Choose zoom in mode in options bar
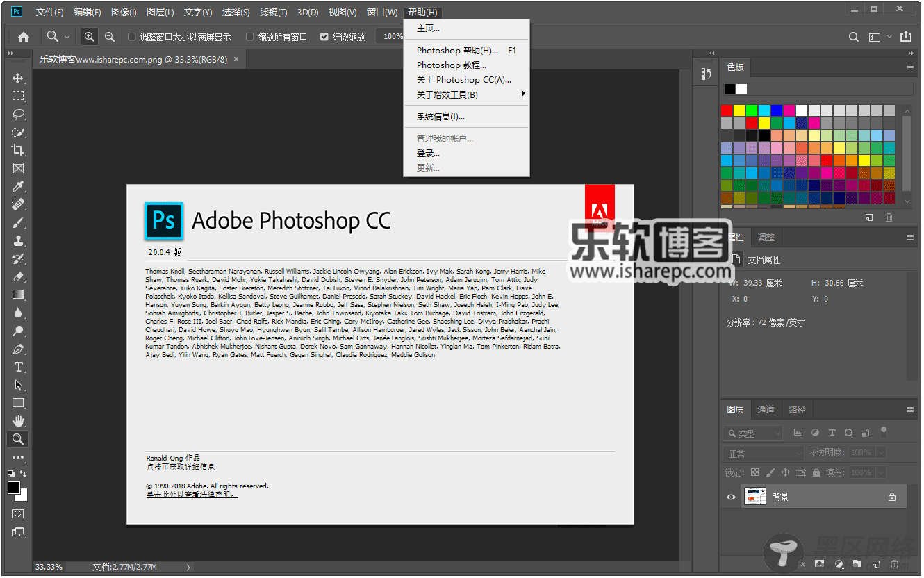Viewport: 924px width, 578px height. click(90, 37)
